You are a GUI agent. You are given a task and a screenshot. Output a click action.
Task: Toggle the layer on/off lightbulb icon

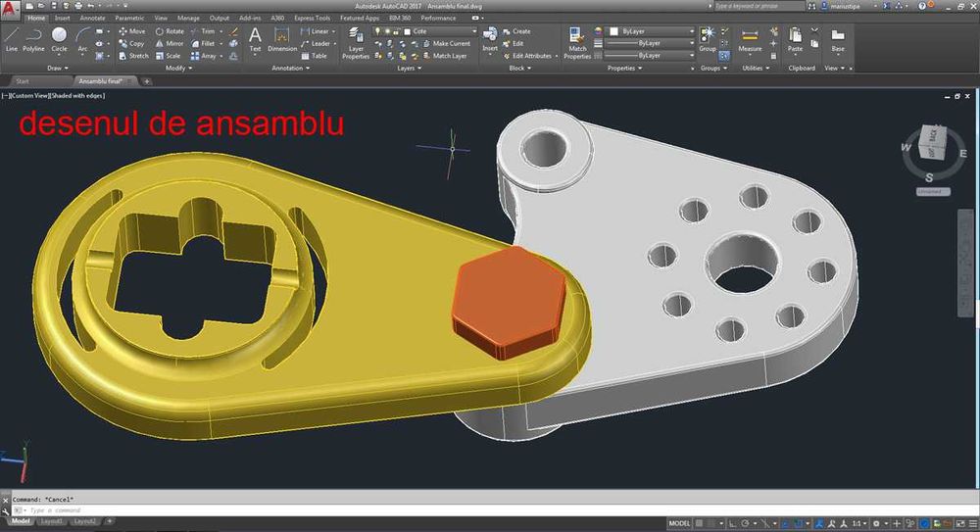click(377, 31)
